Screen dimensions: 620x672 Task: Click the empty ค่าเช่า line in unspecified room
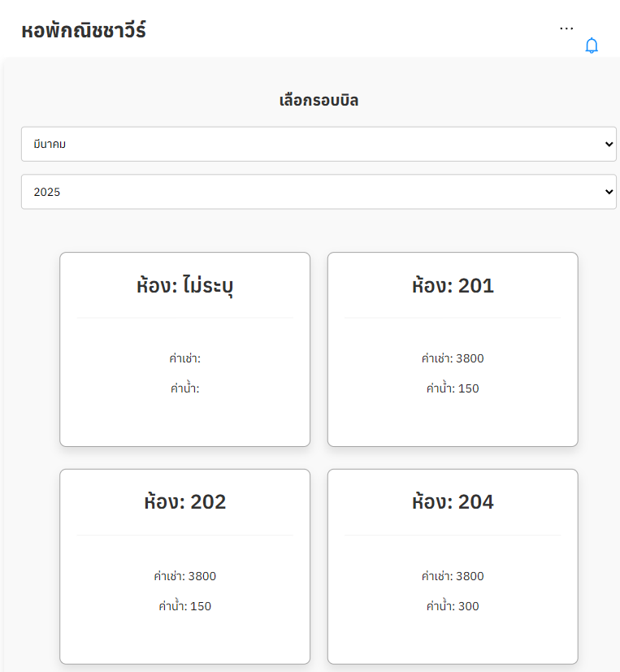tap(184, 358)
